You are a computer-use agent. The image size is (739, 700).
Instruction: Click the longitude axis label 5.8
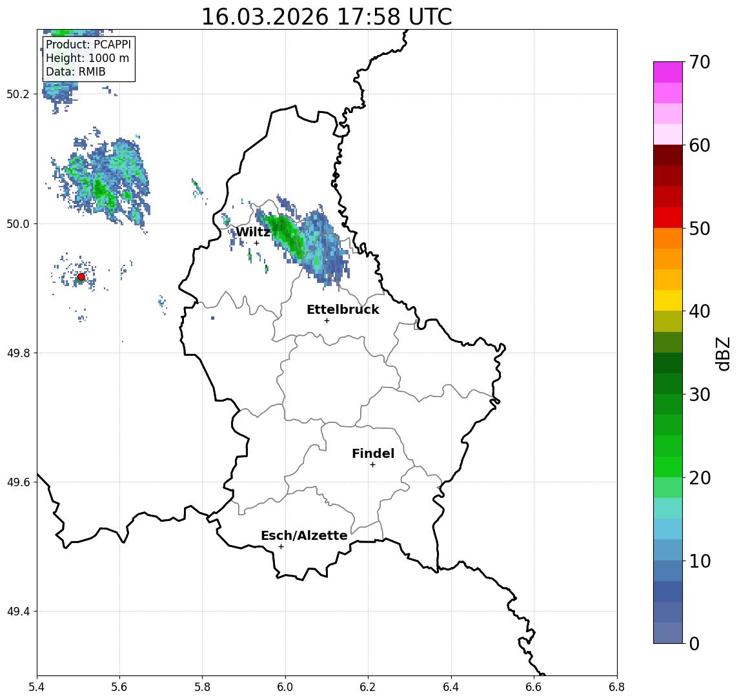click(202, 687)
